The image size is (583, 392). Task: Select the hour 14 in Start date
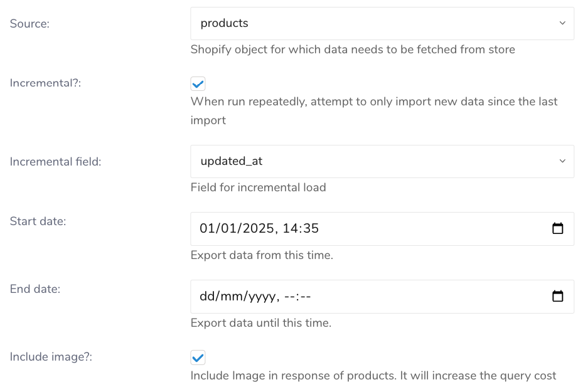click(291, 229)
